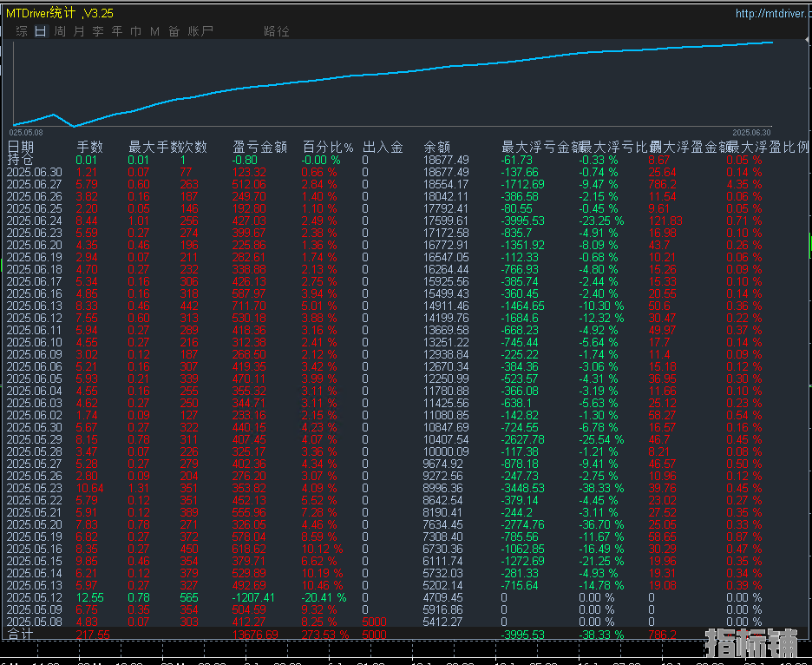
Task: Click the 最大手数 column header
Action: point(154,148)
